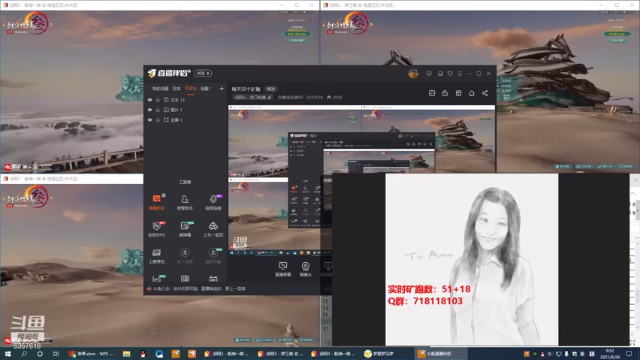This screenshot has width=640, height=360.
Task: Open the 全民乐PK tool icon
Action: (157, 229)
